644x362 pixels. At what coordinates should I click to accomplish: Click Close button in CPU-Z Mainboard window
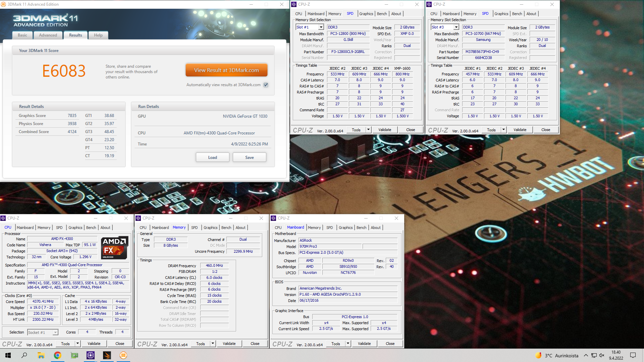(390, 344)
